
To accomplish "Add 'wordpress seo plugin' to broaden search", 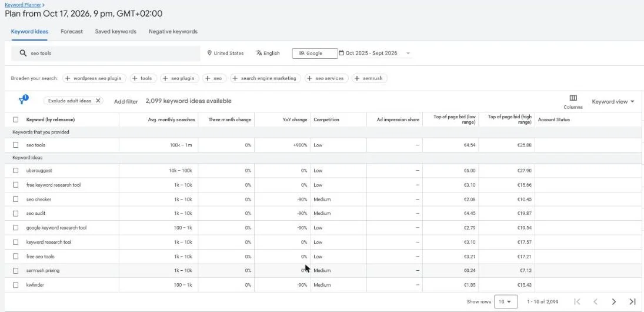I will tap(94, 78).
